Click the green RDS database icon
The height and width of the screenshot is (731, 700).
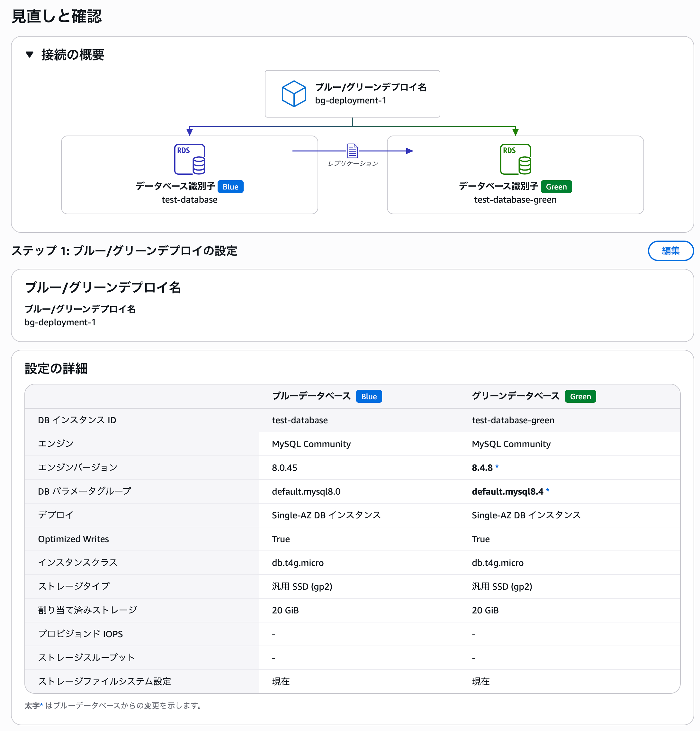515,159
